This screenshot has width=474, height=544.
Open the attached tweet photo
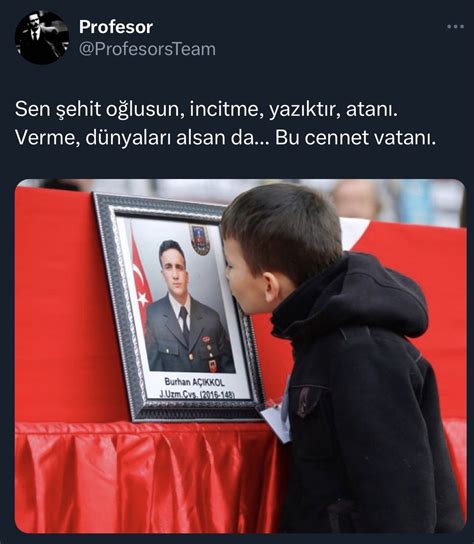[240, 356]
